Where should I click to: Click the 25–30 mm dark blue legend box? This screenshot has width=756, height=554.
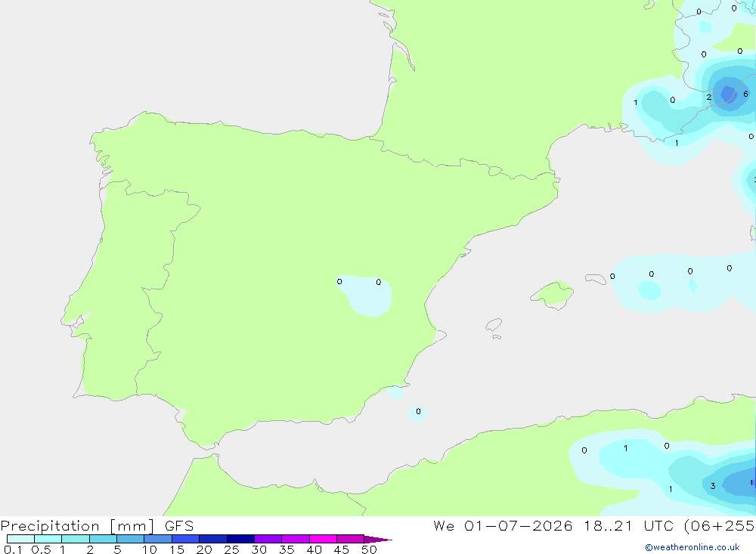click(x=240, y=539)
